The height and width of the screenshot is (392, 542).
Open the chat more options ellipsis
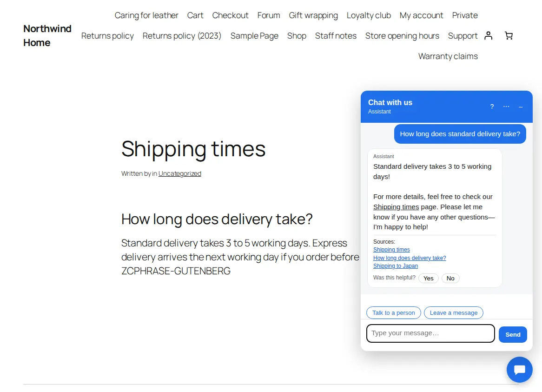(x=506, y=106)
